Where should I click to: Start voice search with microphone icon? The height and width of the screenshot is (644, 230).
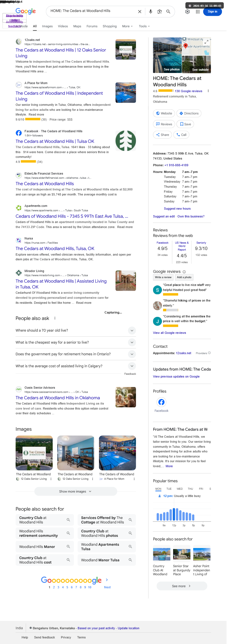coord(151,11)
